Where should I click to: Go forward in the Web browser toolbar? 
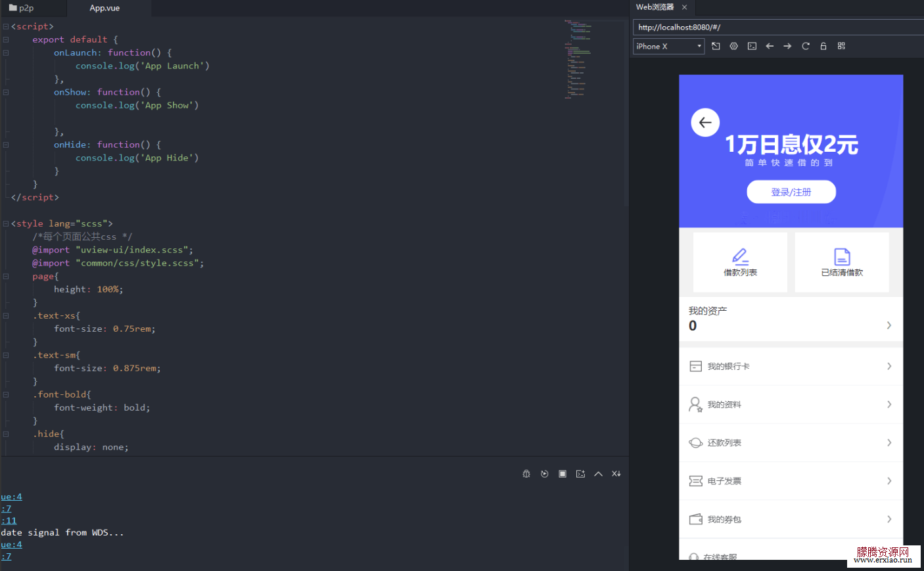[787, 46]
